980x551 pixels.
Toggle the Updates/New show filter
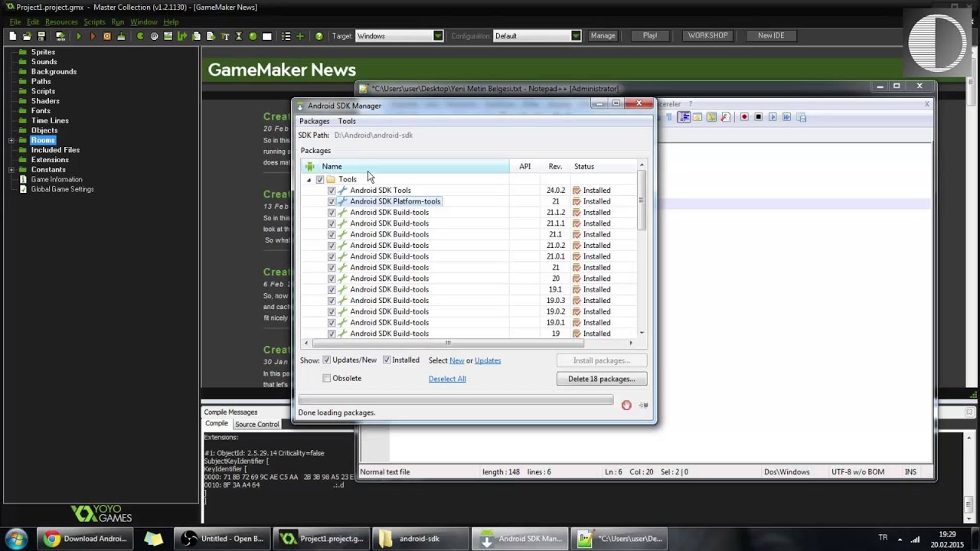click(x=327, y=360)
